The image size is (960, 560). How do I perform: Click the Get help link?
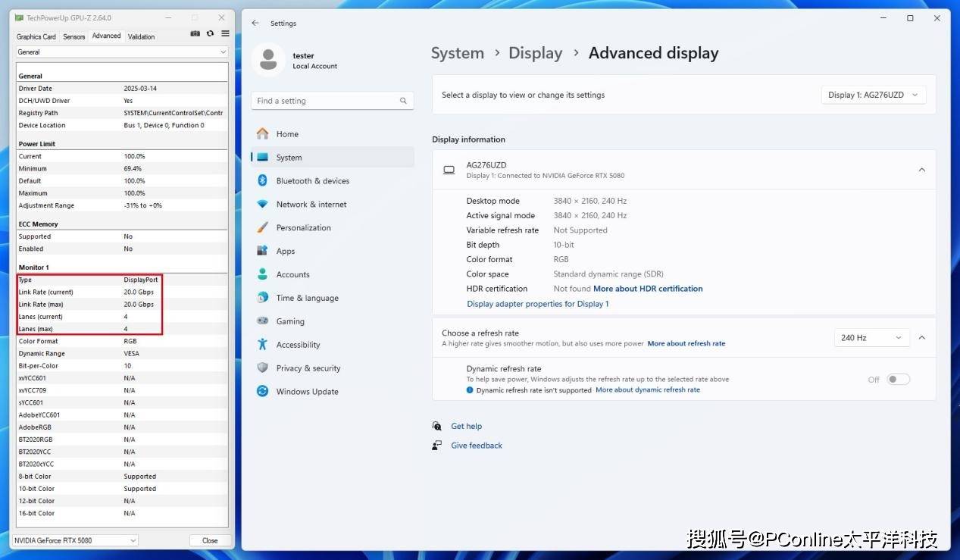(x=467, y=427)
